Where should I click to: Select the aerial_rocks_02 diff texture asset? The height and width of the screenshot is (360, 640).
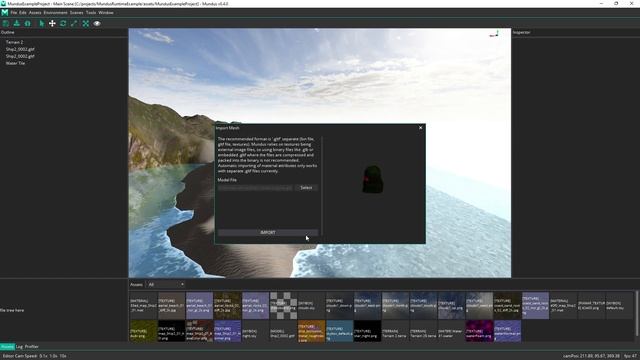[x=227, y=305]
